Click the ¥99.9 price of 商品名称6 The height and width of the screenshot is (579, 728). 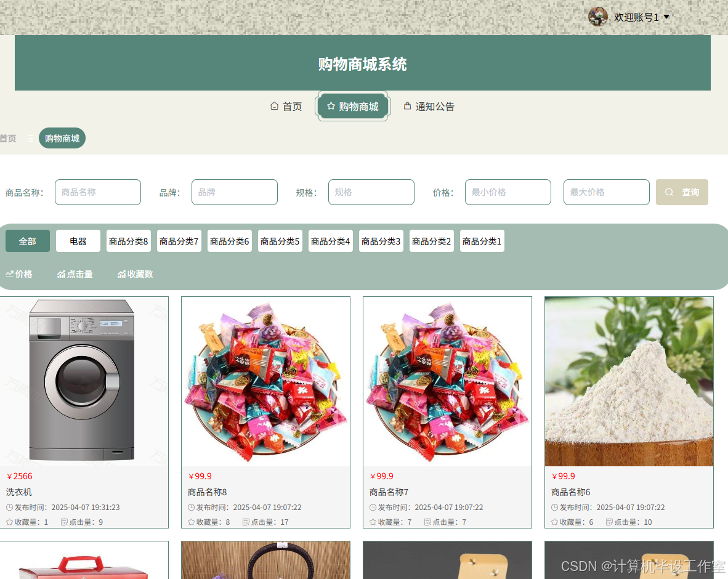point(563,476)
